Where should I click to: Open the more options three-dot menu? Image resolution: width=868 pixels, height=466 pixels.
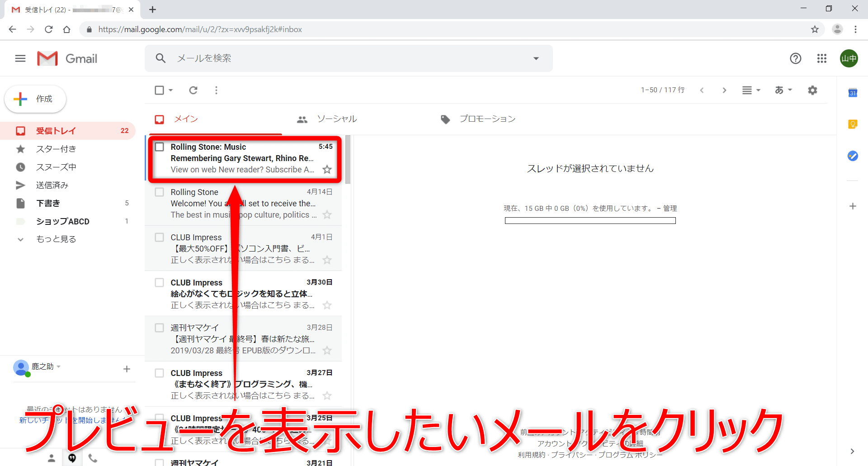[x=216, y=90]
